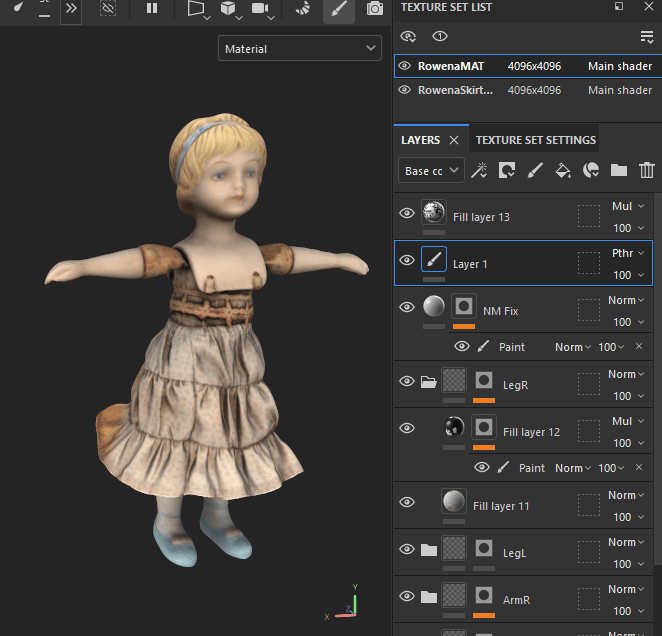Hide the Fill layer 13 layer

pos(407,213)
